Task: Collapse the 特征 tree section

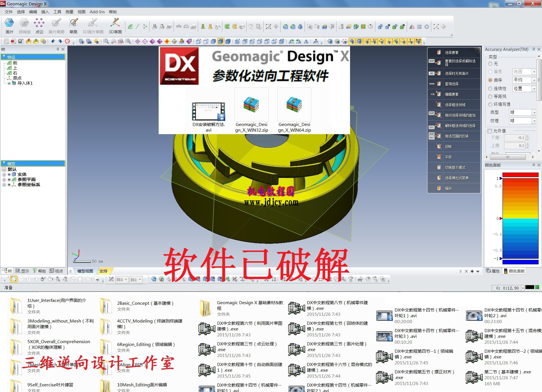Action: (4, 57)
